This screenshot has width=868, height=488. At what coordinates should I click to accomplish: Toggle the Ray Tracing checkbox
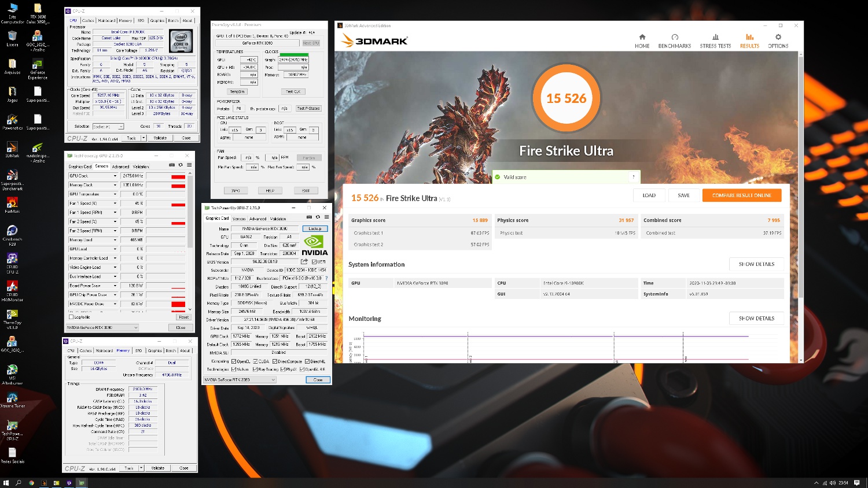(255, 369)
